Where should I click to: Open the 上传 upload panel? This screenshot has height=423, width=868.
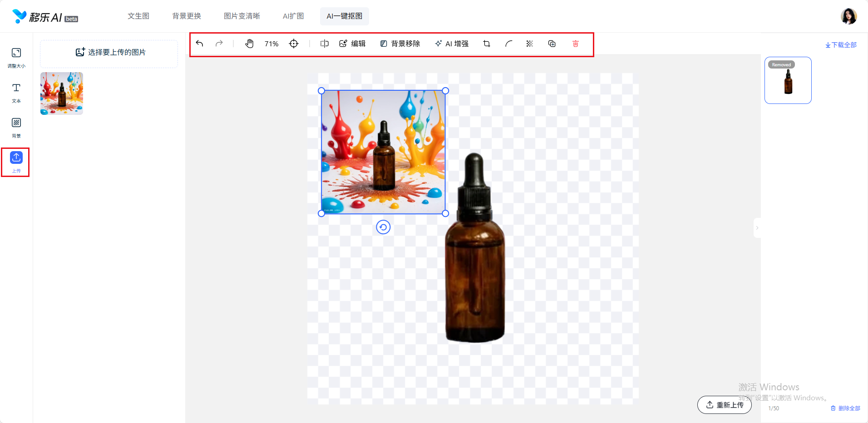click(16, 162)
